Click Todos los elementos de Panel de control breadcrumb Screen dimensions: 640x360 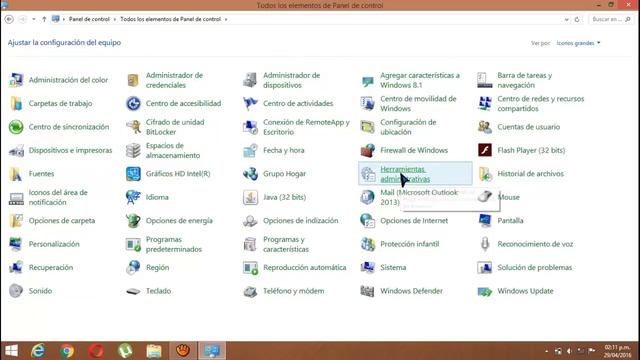(x=171, y=19)
